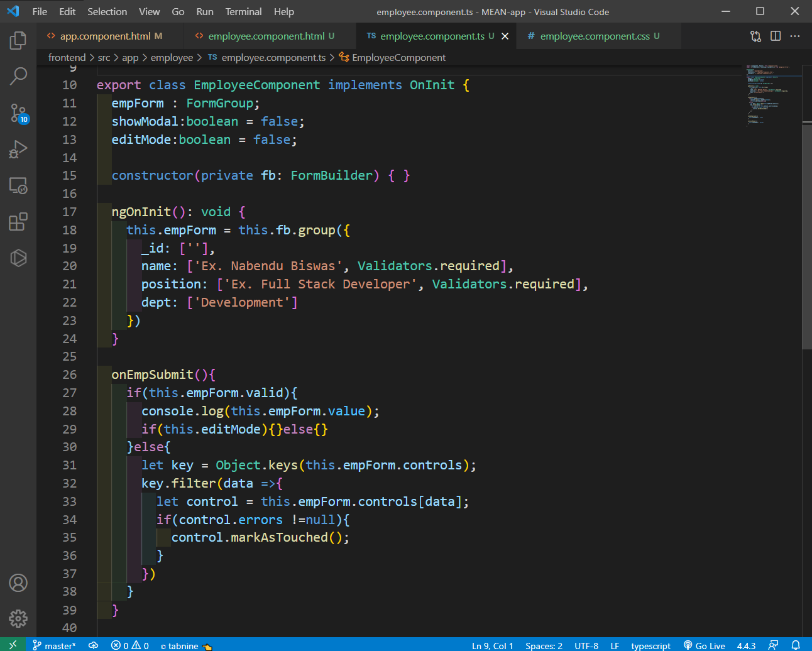
Task: Open the View menu
Action: (x=149, y=11)
